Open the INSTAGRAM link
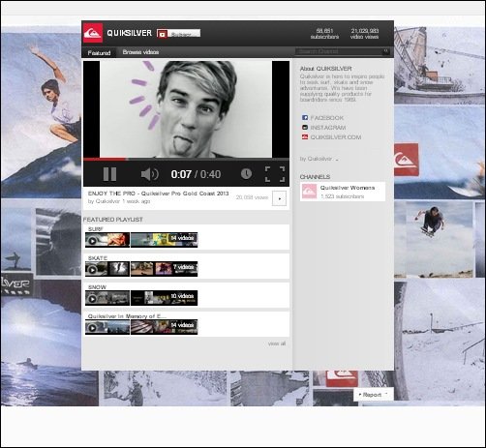This screenshot has height=448, width=486. click(x=328, y=128)
